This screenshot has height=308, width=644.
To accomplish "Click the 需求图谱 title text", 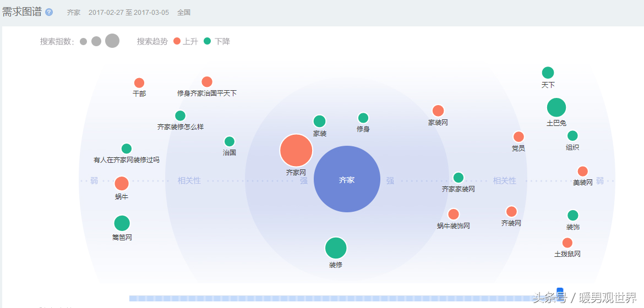I will coord(22,12).
